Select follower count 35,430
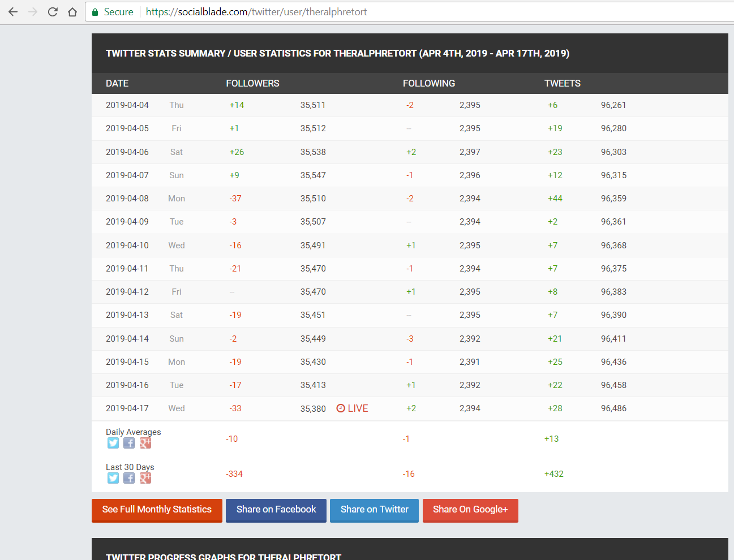 pos(313,362)
